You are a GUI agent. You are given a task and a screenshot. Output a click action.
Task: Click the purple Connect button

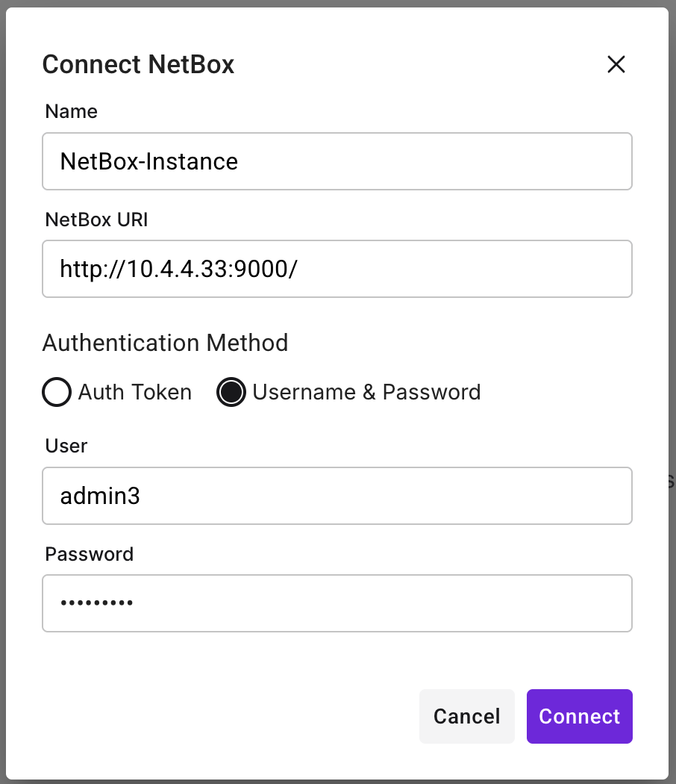click(x=579, y=716)
